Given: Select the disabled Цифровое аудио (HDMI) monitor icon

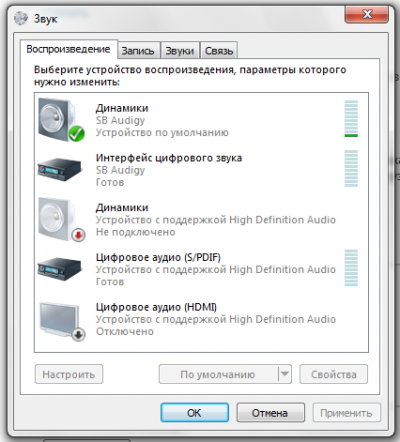Looking at the screenshot, I should pos(62,321).
